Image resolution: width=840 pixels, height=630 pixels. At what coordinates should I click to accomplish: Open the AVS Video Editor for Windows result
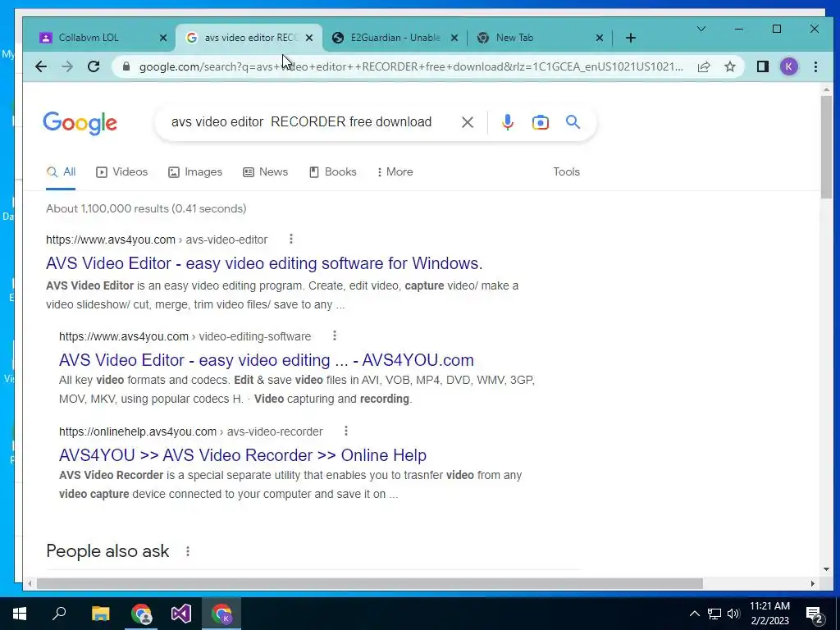click(x=264, y=263)
